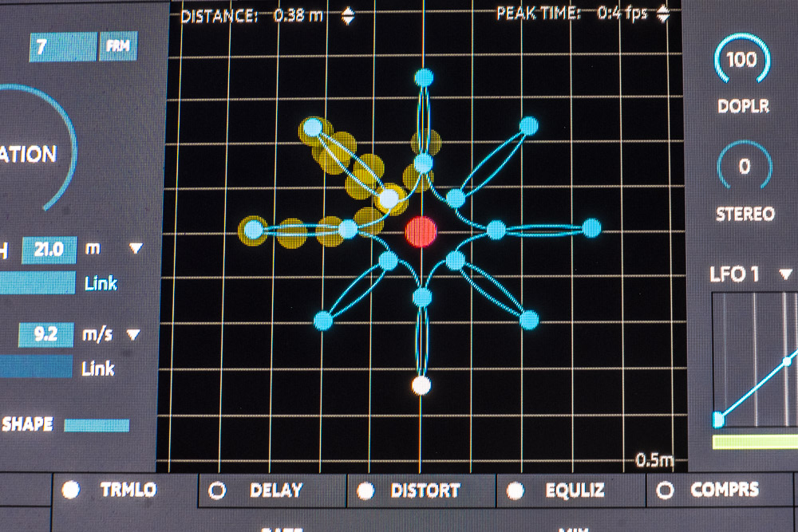Click the DISTANCE 0.38 m value
Screen dimensions: 798x532
[x=298, y=16]
